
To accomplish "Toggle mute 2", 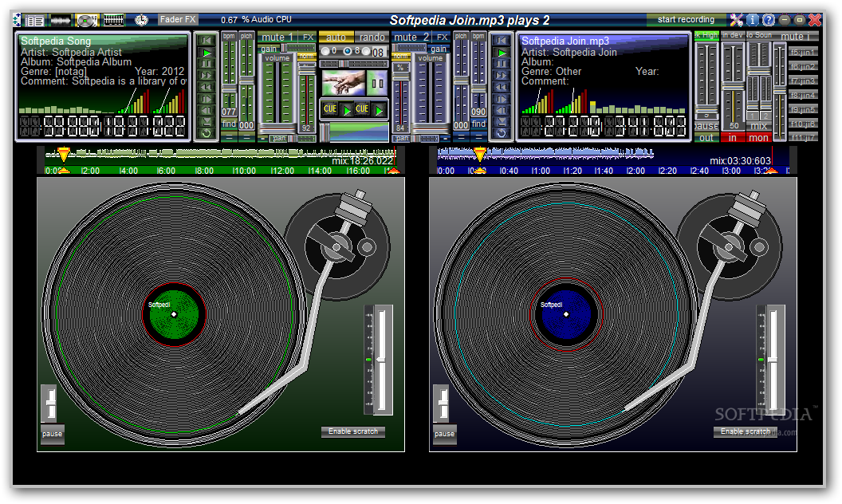I will point(411,37).
